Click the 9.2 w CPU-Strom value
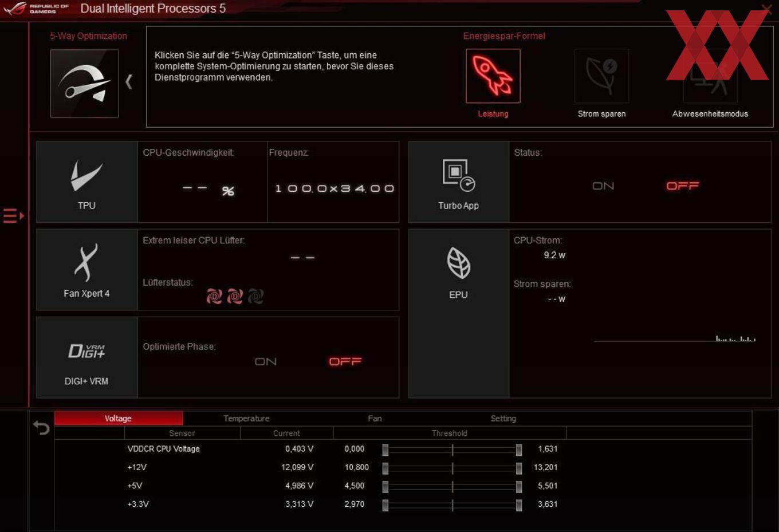This screenshot has height=532, width=779. [x=554, y=255]
